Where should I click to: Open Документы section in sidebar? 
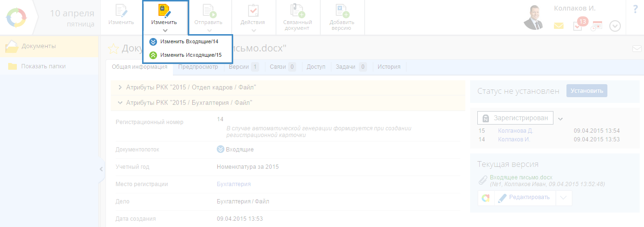(50, 46)
